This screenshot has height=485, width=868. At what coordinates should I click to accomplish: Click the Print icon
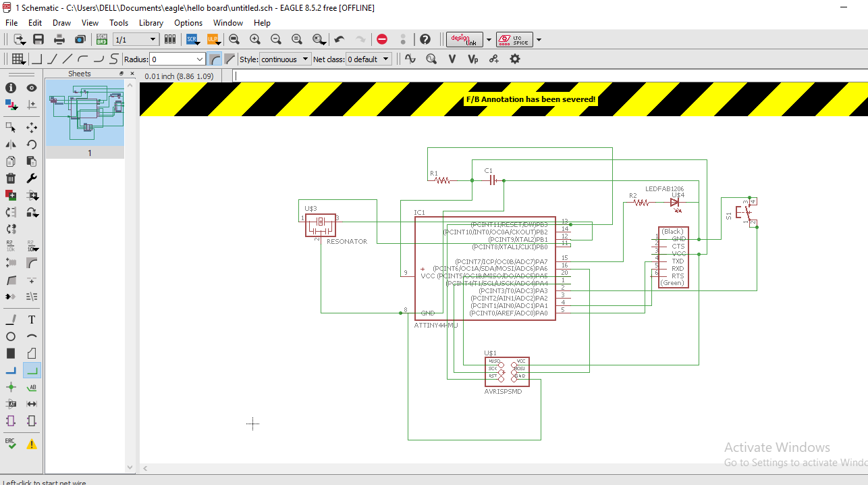pyautogui.click(x=59, y=40)
